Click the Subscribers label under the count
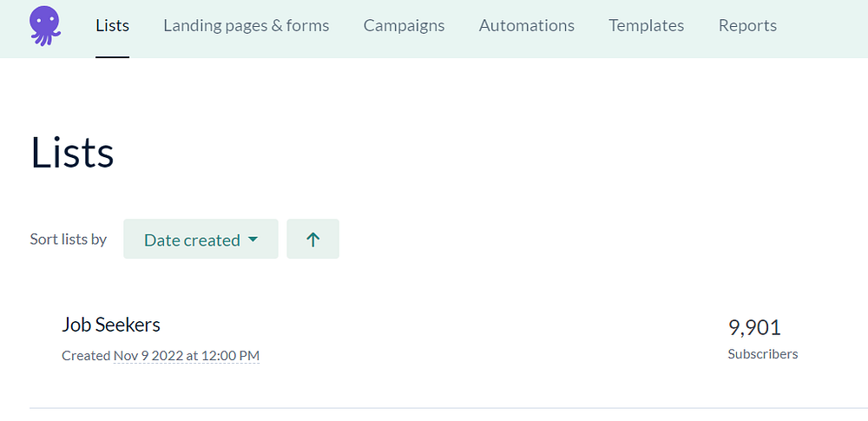This screenshot has height=421, width=868. [x=762, y=354]
